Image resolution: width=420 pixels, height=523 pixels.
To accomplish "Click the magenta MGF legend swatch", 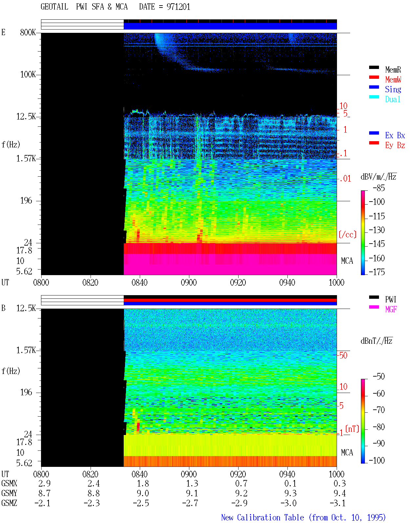I will point(374,307).
